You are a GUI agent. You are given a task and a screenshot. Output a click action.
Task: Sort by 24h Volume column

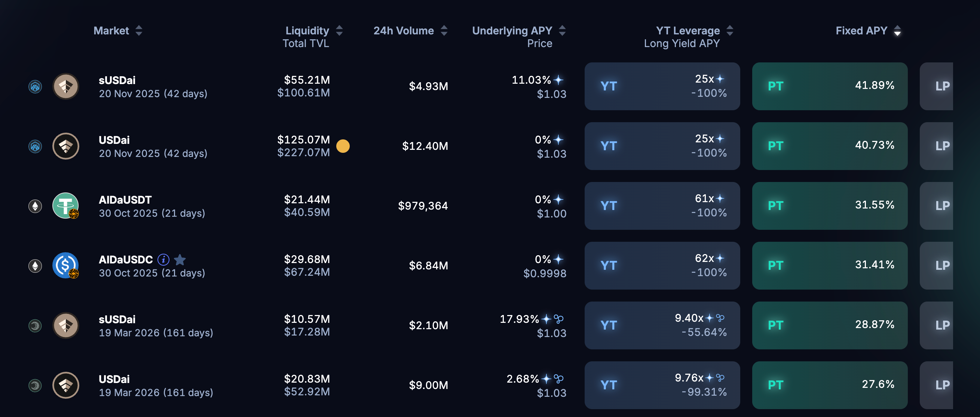(444, 31)
